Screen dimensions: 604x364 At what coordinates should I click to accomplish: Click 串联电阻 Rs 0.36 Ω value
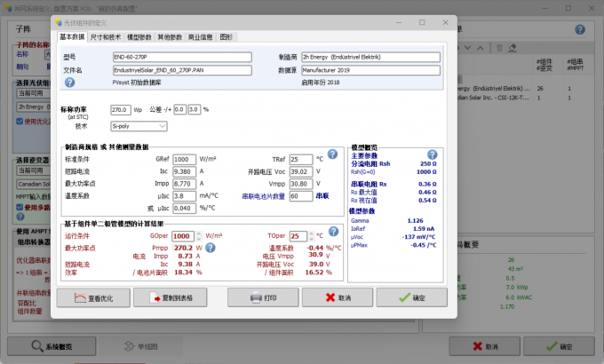(x=427, y=184)
